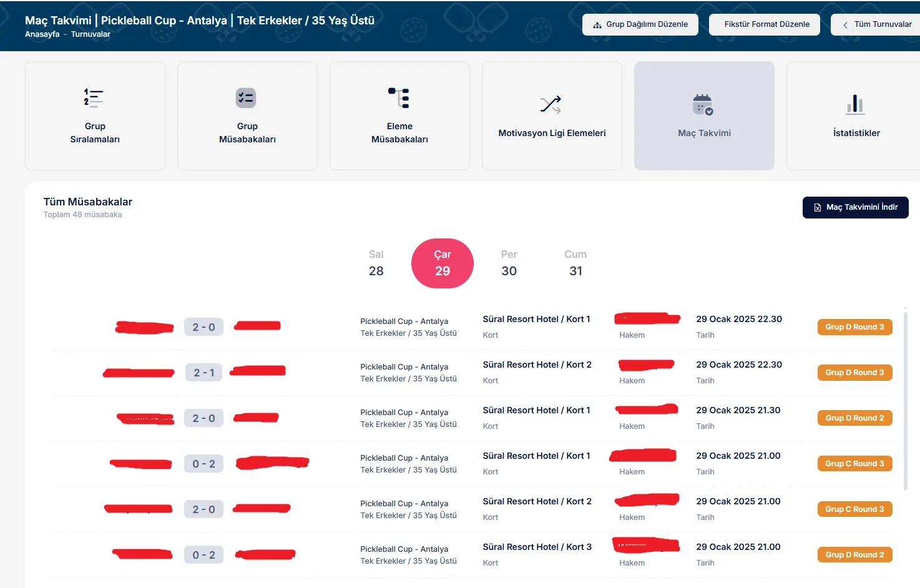Screen dimensions: 920x588
Task: Click the Grup D Round 2 badge at 21.30
Action: [854, 418]
